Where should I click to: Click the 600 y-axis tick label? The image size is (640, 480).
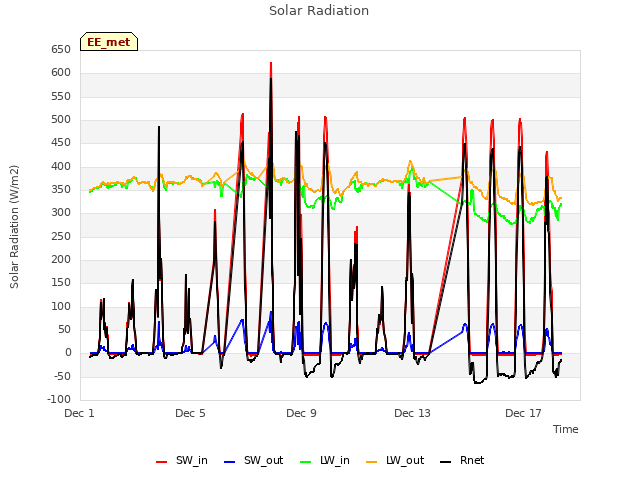pyautogui.click(x=61, y=73)
